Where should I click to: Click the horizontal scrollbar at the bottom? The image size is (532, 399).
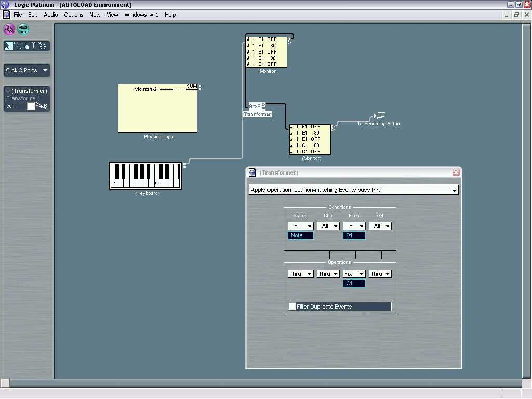click(265, 383)
